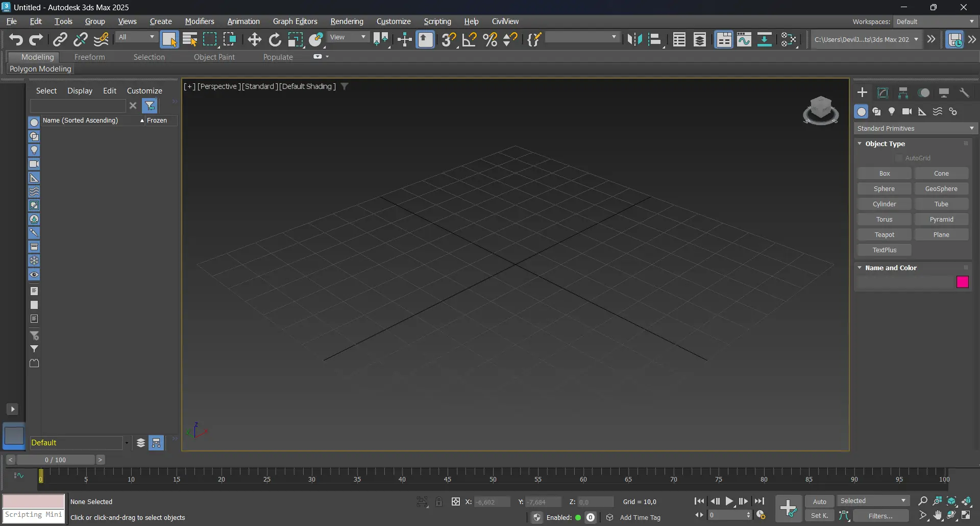Open the View reference coordinate system dropdown
This screenshot has height=526, width=980.
point(348,37)
